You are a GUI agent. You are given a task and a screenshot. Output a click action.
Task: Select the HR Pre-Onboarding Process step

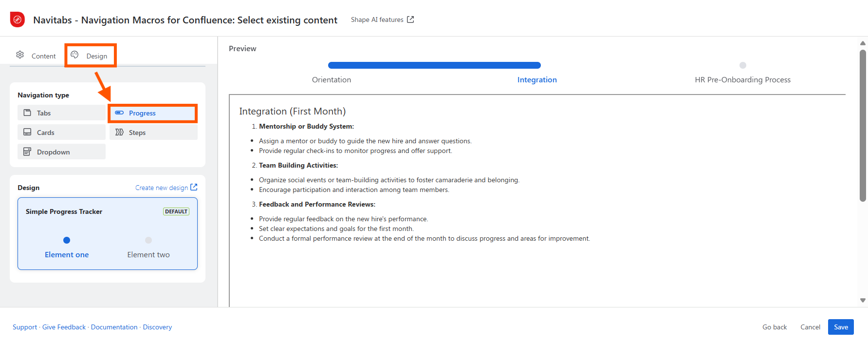[x=742, y=80]
